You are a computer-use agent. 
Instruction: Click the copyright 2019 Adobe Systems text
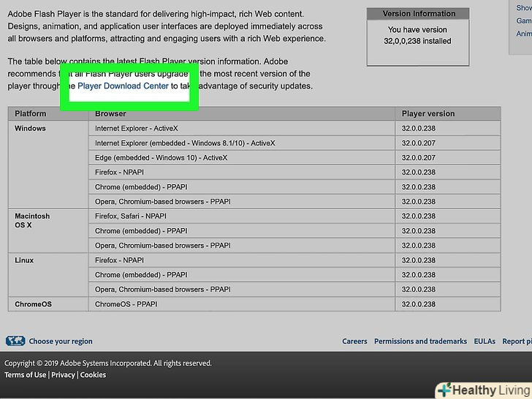[108, 363]
